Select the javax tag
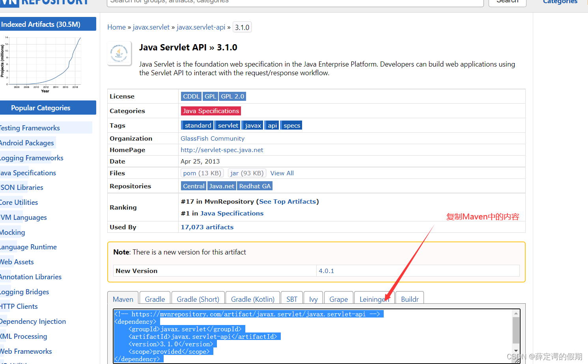The height and width of the screenshot is (364, 588). tap(252, 126)
